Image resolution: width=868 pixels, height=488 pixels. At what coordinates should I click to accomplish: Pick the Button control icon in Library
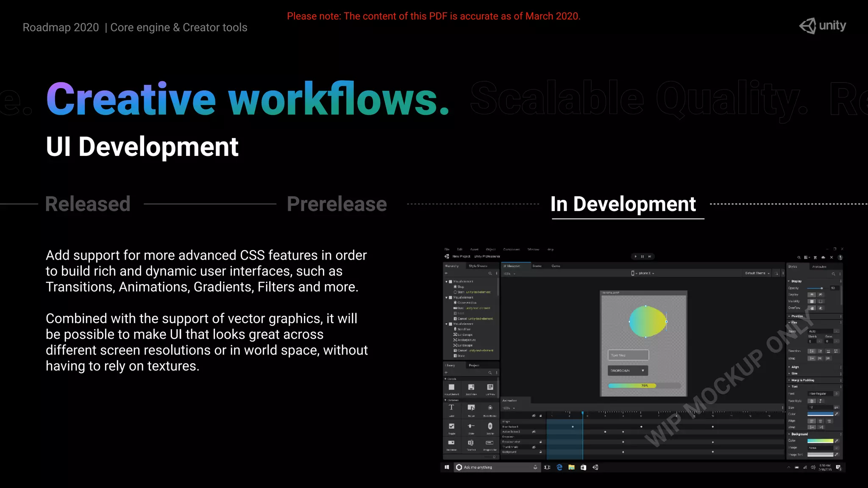[471, 408]
